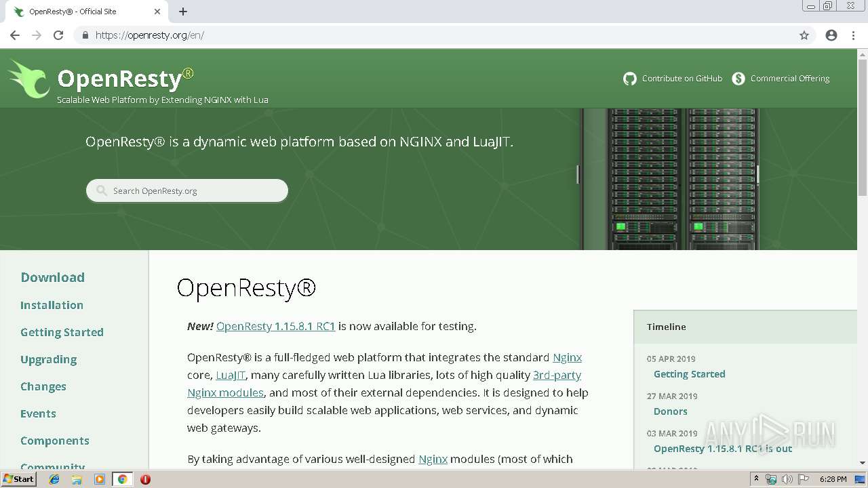Viewport: 868px width, 488px height.
Task: Open Internet Explorer from taskbar
Action: [54, 479]
